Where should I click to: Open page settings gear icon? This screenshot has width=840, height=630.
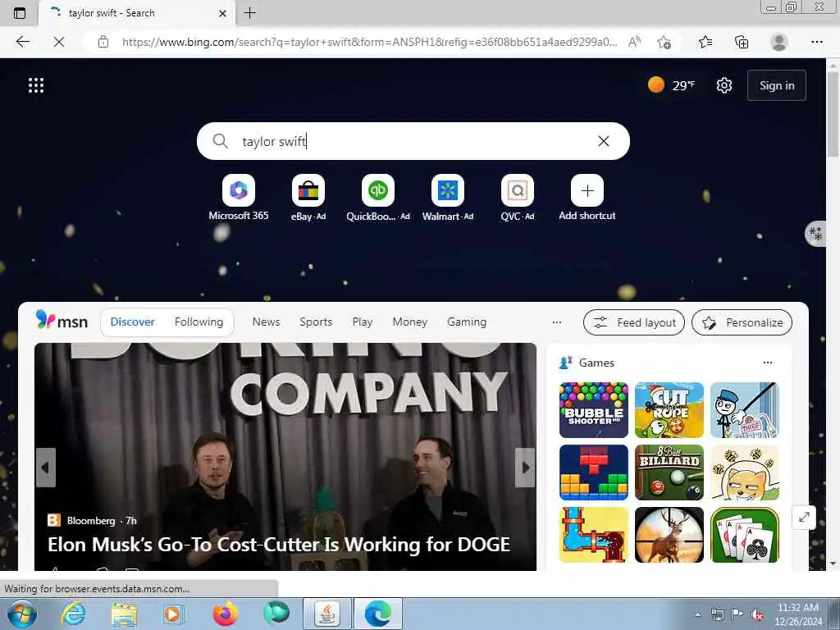point(724,85)
